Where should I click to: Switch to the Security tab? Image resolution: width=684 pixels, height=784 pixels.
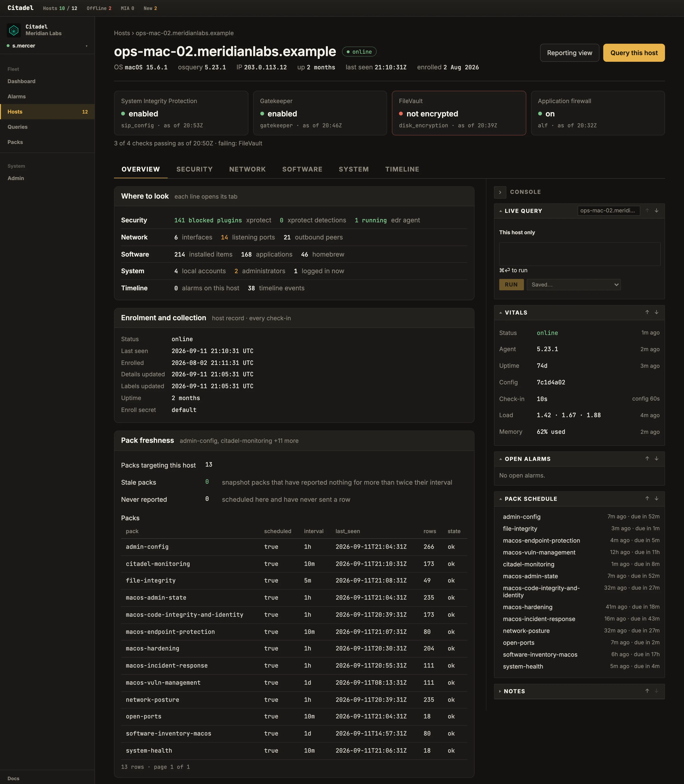194,169
